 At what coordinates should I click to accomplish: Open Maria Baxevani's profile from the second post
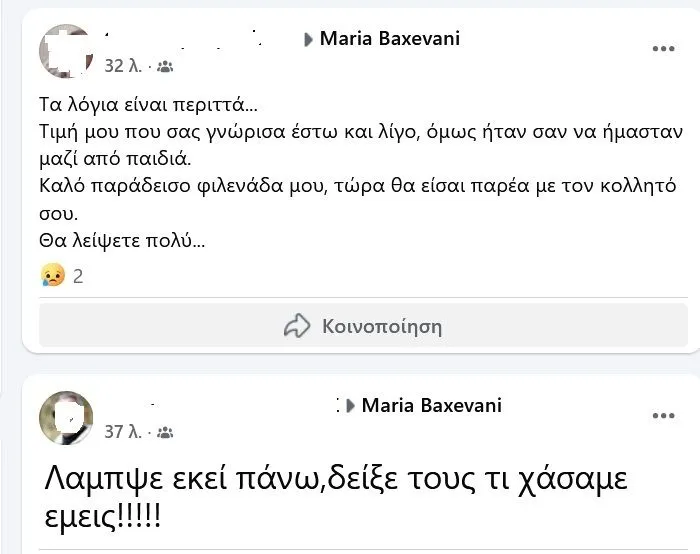click(431, 405)
